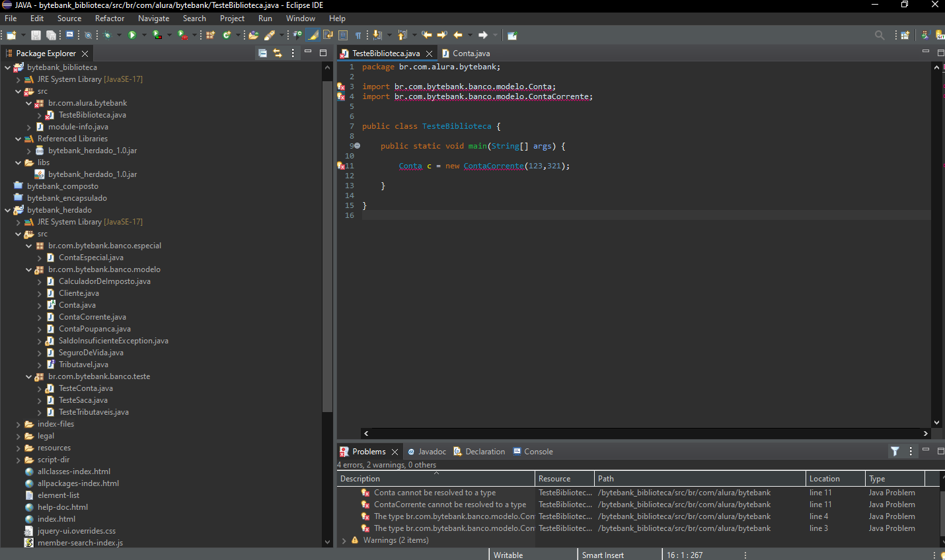Image resolution: width=945 pixels, height=560 pixels.
Task: Click the Previous Annotation arrow icon
Action: tap(402, 35)
